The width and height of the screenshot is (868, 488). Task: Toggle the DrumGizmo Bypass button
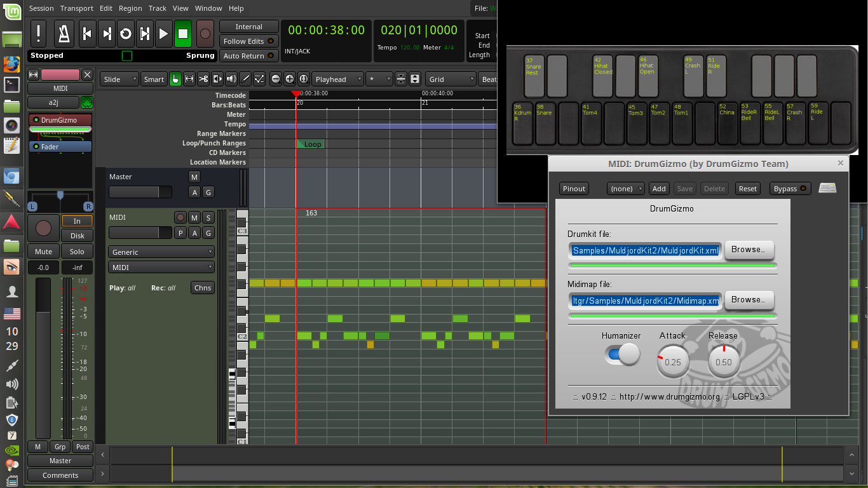pos(790,189)
